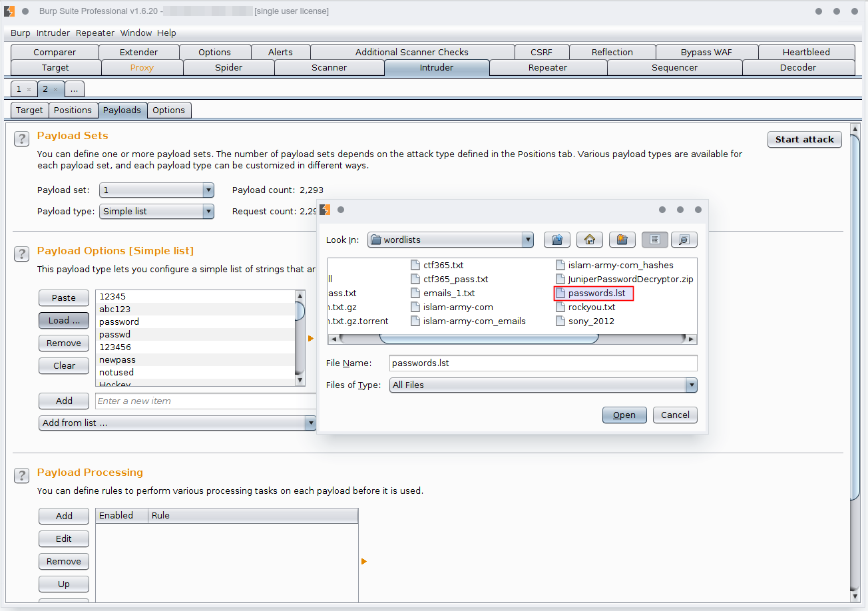Image resolution: width=868 pixels, height=611 pixels.
Task: Click the File Name text field
Action: pos(542,363)
